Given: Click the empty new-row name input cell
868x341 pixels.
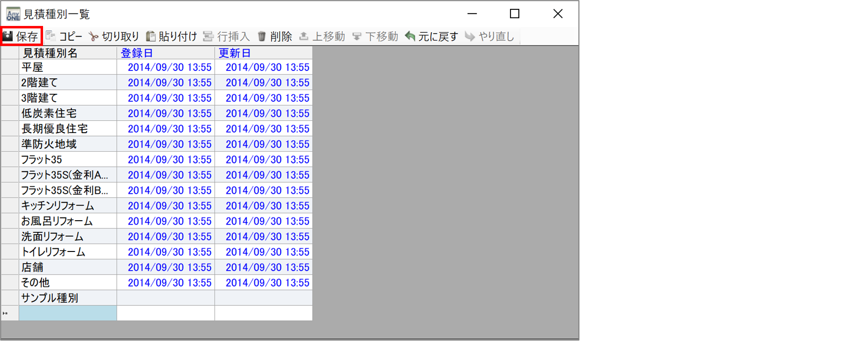Looking at the screenshot, I should (x=67, y=313).
